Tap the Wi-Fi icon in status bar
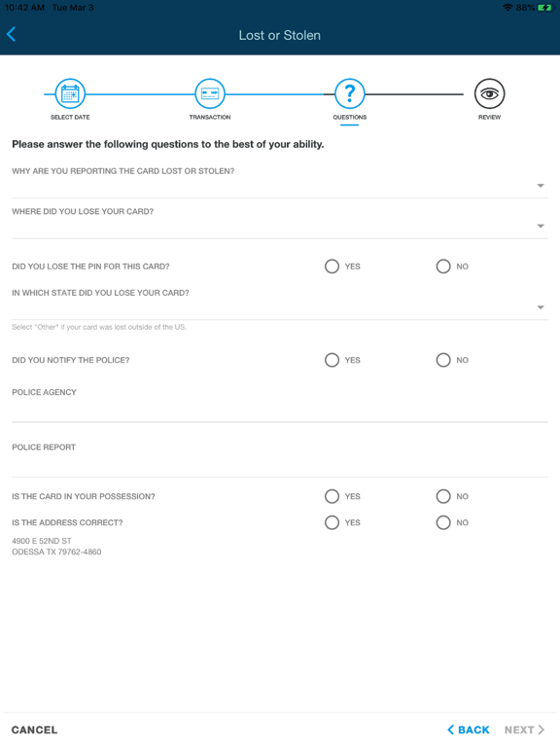The width and height of the screenshot is (560, 747). pyautogui.click(x=507, y=8)
